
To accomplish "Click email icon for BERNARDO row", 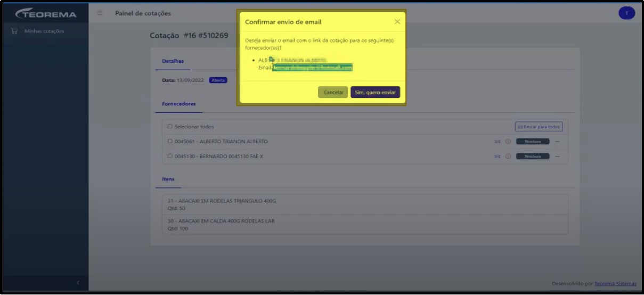I will (498, 156).
